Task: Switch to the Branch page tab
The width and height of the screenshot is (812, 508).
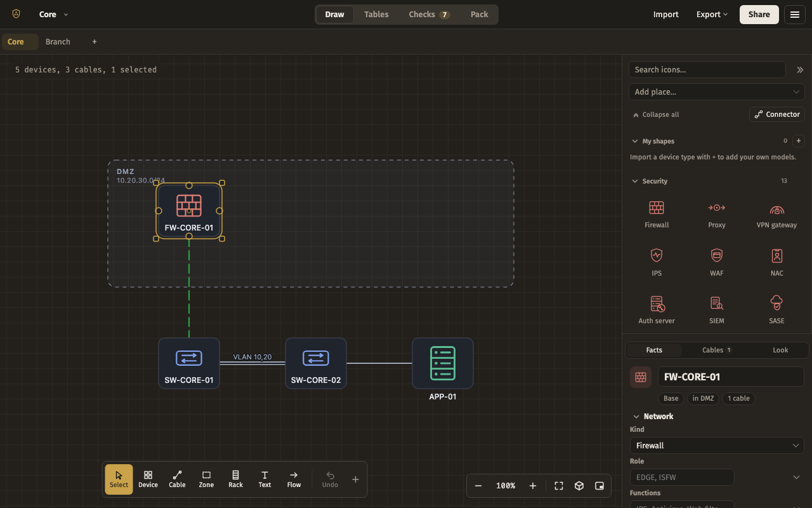Action: pos(58,42)
